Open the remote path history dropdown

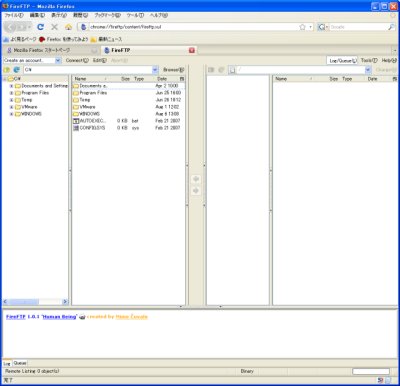tap(368, 70)
